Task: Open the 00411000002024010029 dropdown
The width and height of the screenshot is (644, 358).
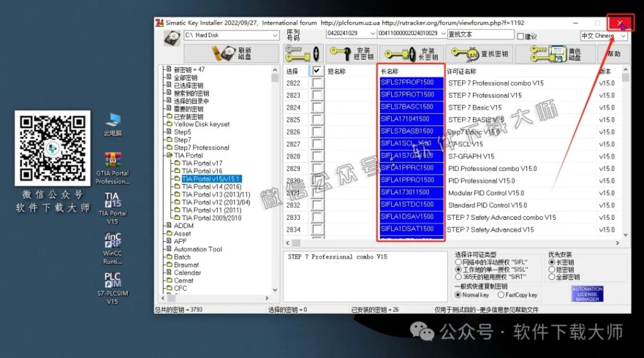Action: 443,33
